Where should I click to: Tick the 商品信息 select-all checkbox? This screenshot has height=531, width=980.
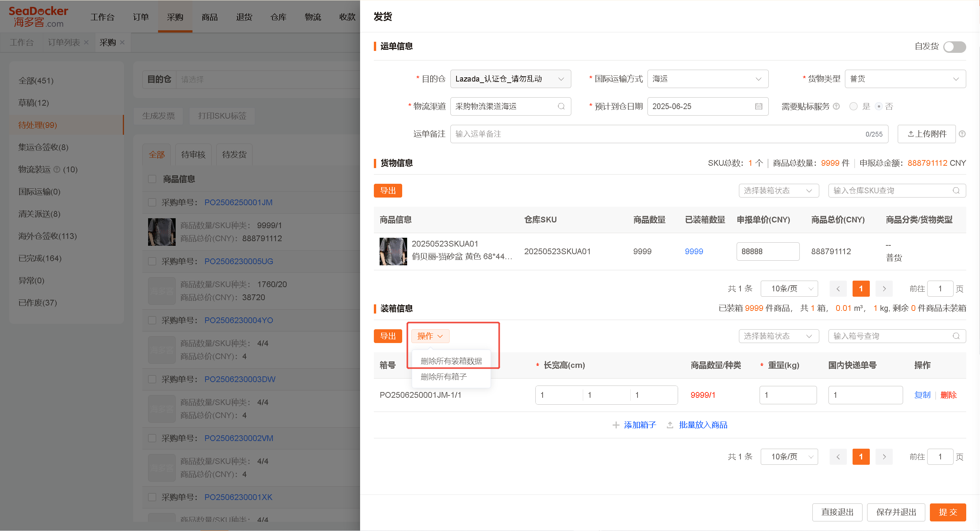point(152,179)
